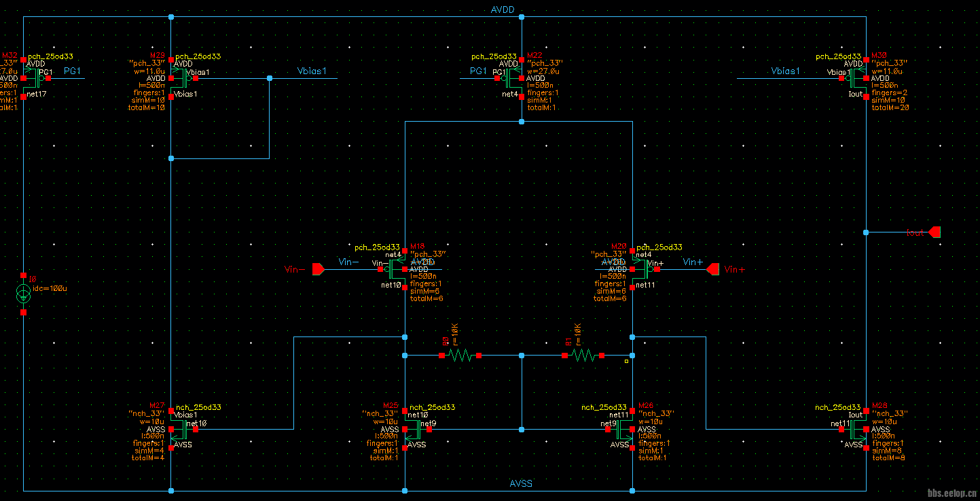Click the idc=100u parameter text
The image size is (980, 501).
pyautogui.click(x=50, y=288)
